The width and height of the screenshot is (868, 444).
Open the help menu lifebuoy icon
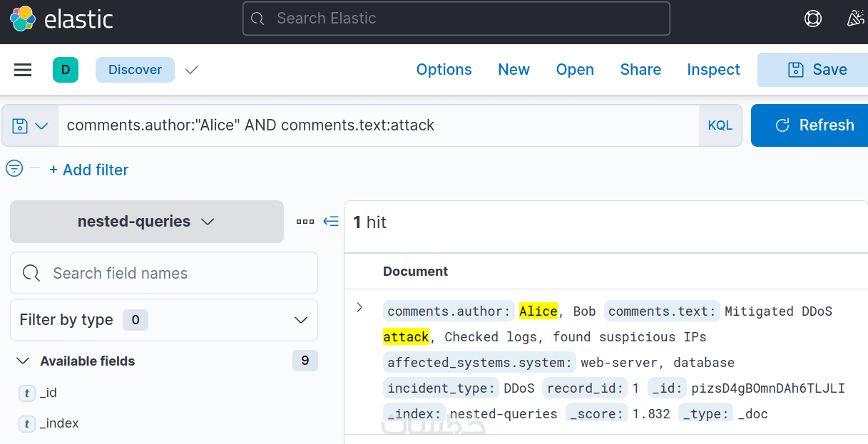812,19
